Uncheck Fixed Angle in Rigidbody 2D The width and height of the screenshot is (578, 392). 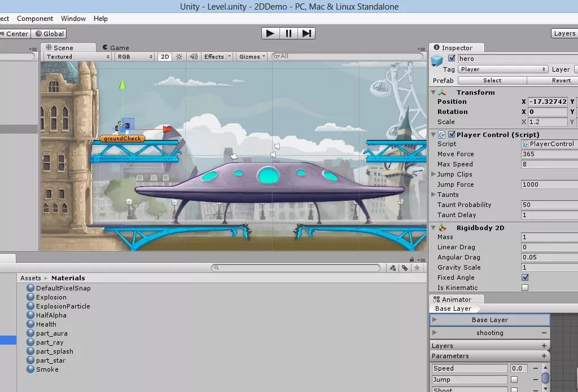(524, 278)
